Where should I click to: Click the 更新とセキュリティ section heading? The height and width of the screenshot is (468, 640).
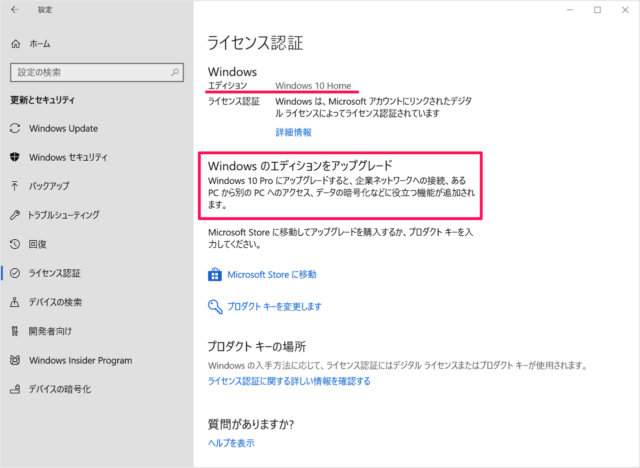click(42, 100)
